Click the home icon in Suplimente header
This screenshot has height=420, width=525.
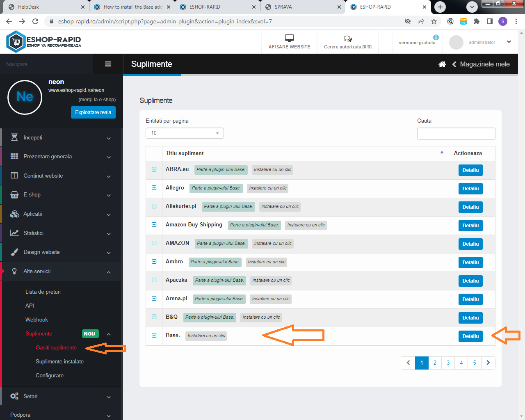442,64
